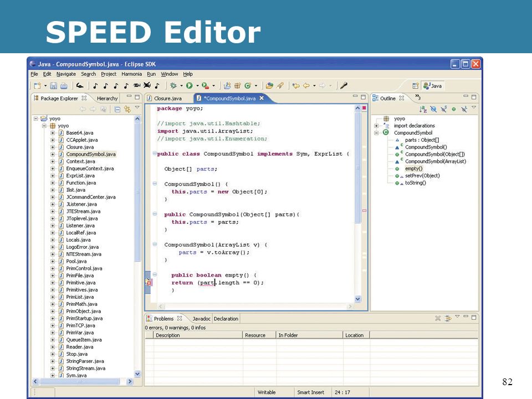Collapse CompoundSymbol class node in Outline

[x=376, y=132]
